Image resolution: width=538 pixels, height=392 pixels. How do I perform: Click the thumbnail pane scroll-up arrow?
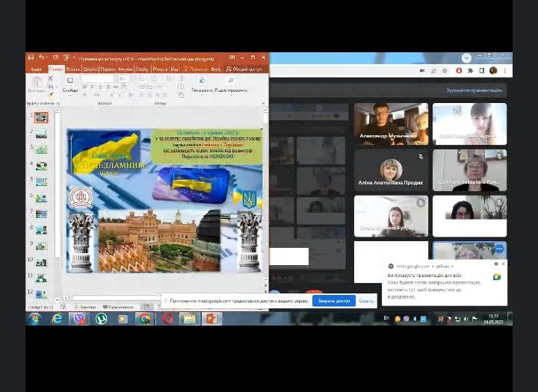click(58, 110)
